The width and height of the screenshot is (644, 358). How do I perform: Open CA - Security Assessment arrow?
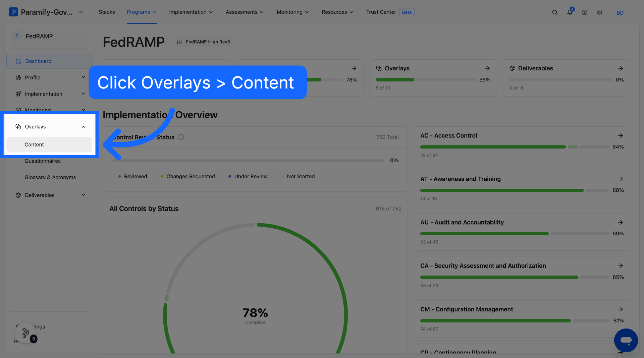pyautogui.click(x=621, y=265)
